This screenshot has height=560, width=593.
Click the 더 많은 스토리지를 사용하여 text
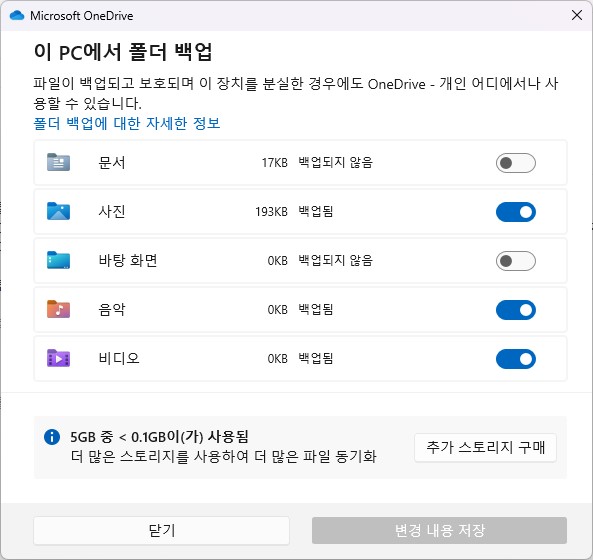click(160, 457)
